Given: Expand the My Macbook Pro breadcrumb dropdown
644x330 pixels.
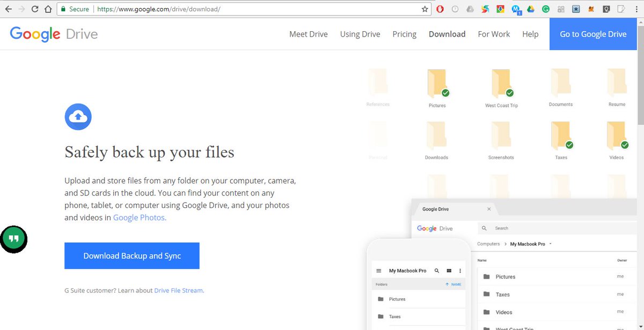Looking at the screenshot, I should point(551,244).
